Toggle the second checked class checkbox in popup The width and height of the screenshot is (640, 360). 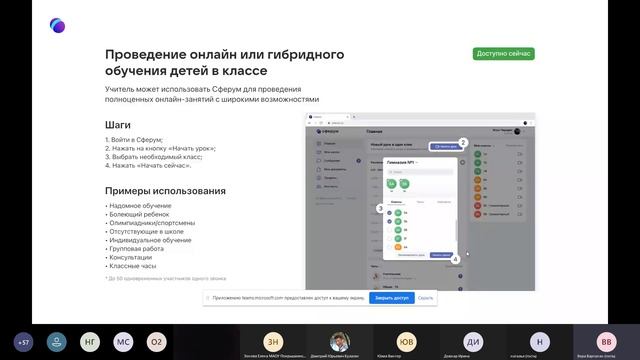[389, 221]
